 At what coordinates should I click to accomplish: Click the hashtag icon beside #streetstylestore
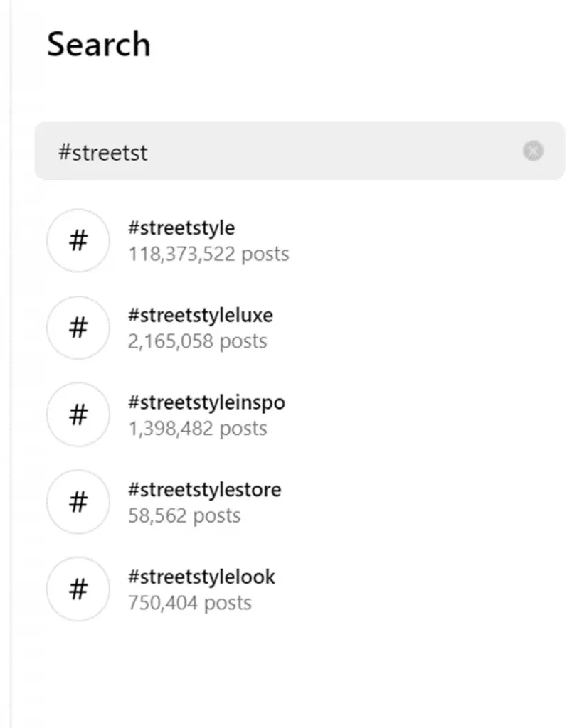tap(78, 502)
